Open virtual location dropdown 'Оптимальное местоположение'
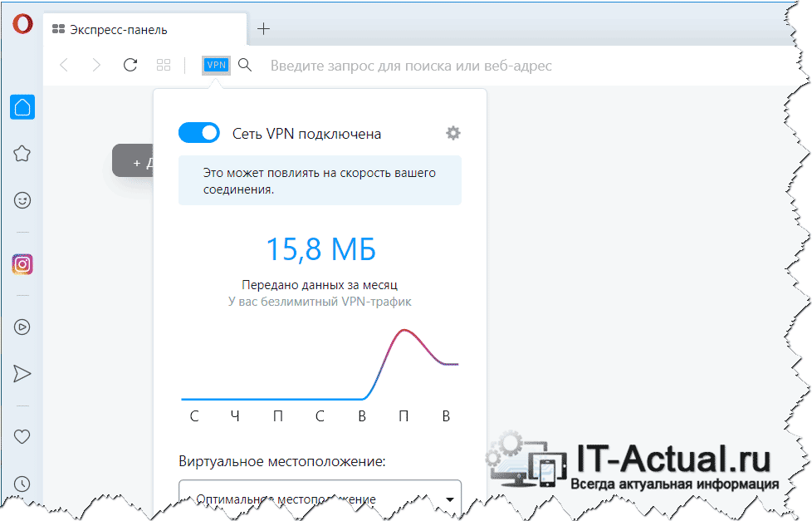This screenshot has width=812, height=521. 320,498
